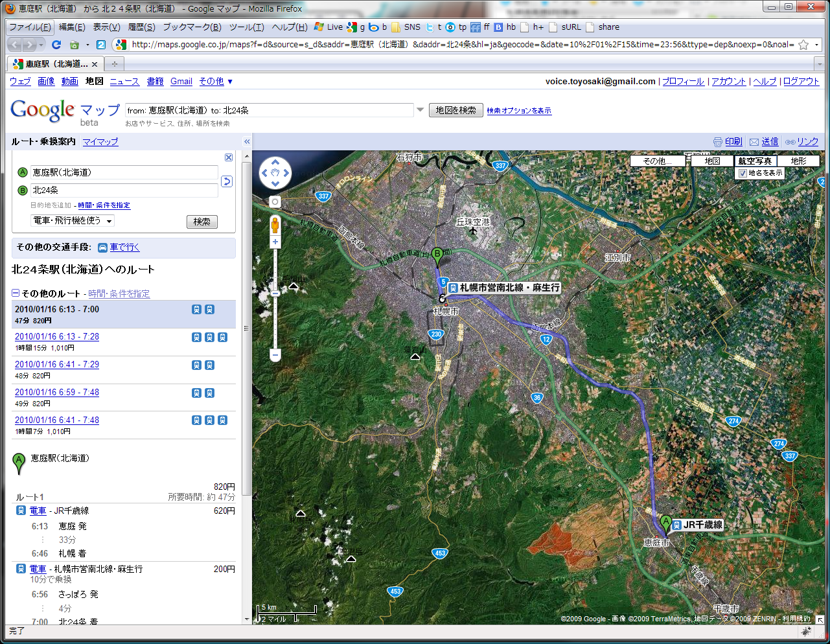Open the 編集 menu
Screen dimensions: 830x644
point(72,27)
